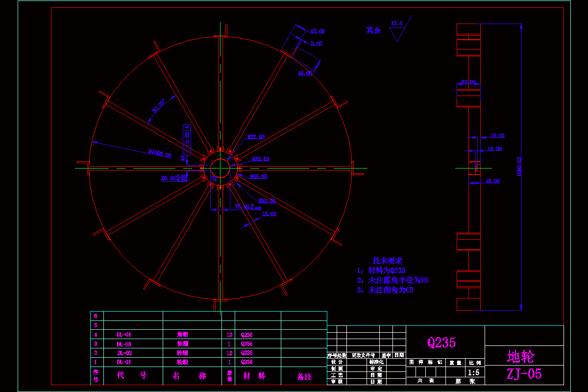
Task: Click the 15.00 spoke thickness dimension
Action: (269, 214)
